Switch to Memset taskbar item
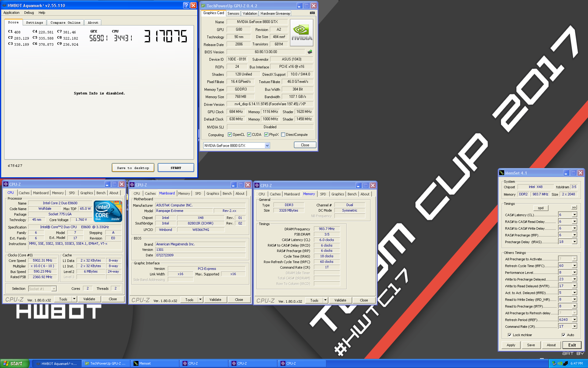 tap(155, 363)
